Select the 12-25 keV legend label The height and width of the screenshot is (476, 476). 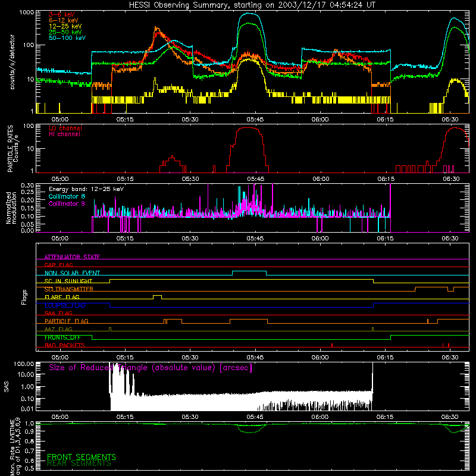click(65, 26)
